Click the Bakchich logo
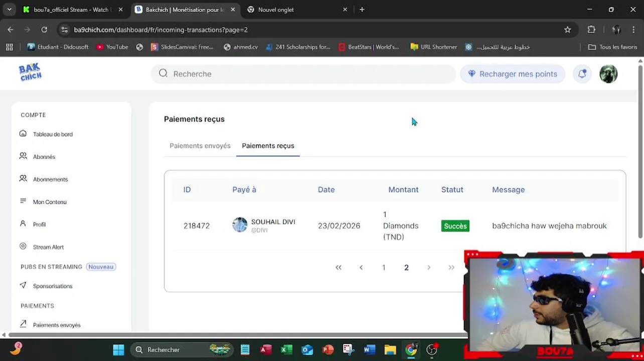The width and height of the screenshot is (644, 361). [30, 73]
